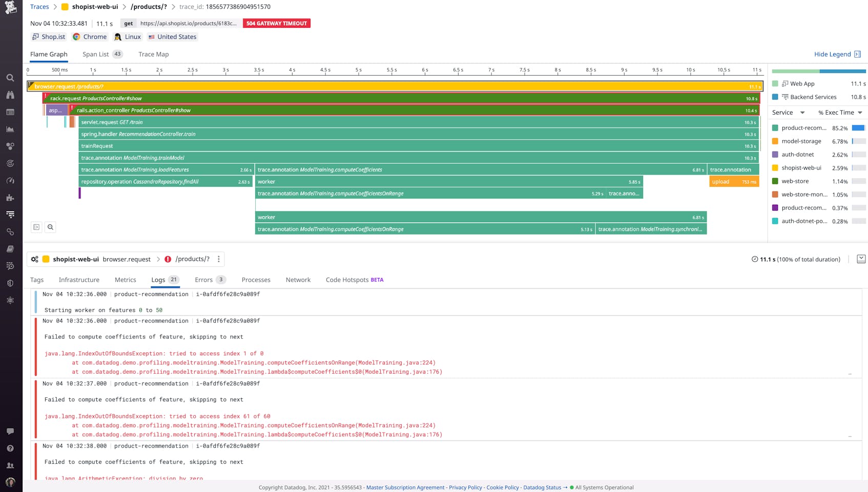The height and width of the screenshot is (492, 868).
Task: Click the Traces breadcrumb link
Action: 39,7
